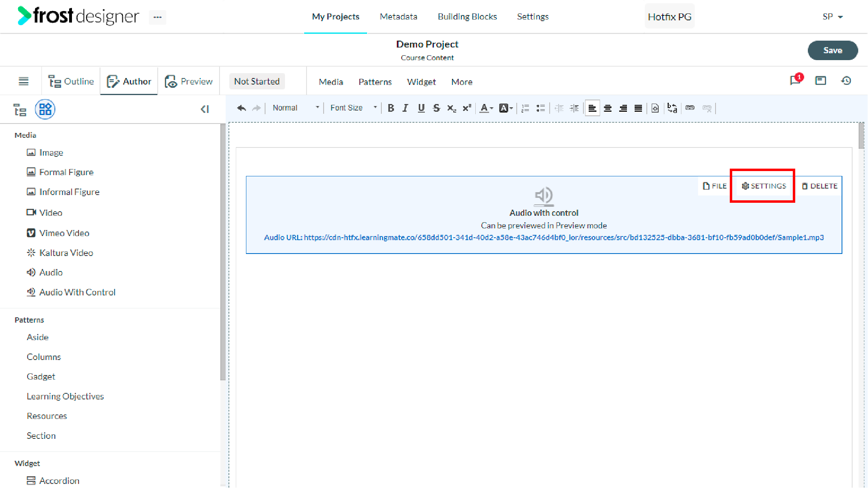Open the top Settings tab
Screen dimensions: 868x488
pyautogui.click(x=533, y=17)
